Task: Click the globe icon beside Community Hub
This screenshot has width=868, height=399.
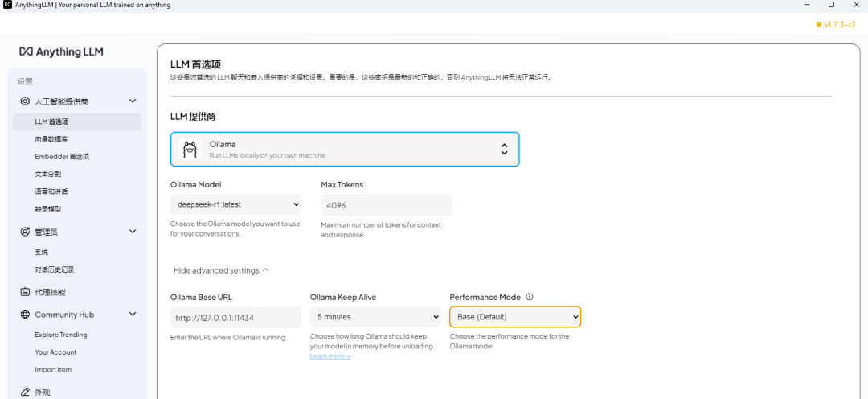Action: (x=25, y=315)
